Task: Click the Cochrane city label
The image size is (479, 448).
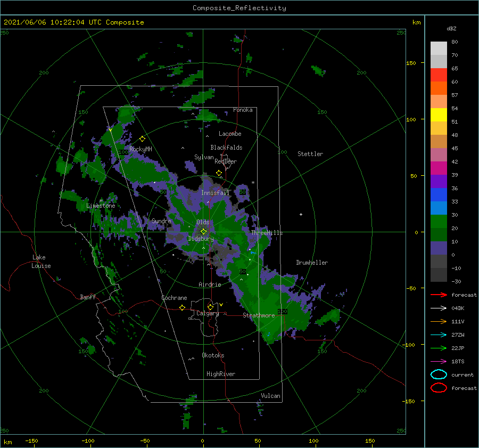Action: point(174,298)
